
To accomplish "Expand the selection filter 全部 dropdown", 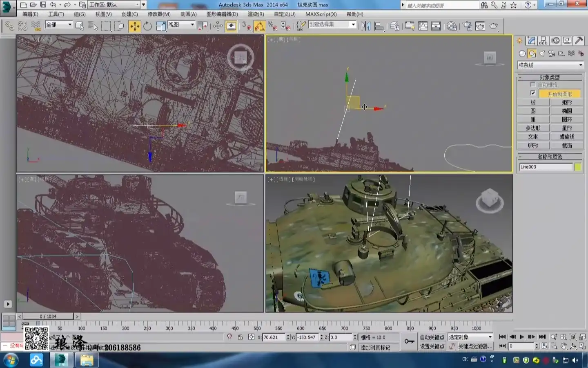I will coord(70,25).
